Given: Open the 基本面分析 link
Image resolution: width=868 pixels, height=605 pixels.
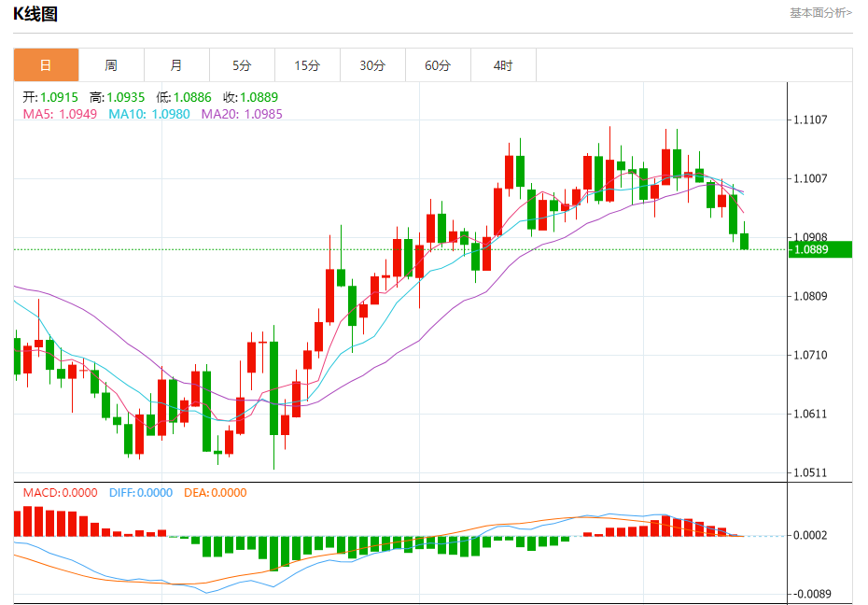Looking at the screenshot, I should (x=820, y=13).
